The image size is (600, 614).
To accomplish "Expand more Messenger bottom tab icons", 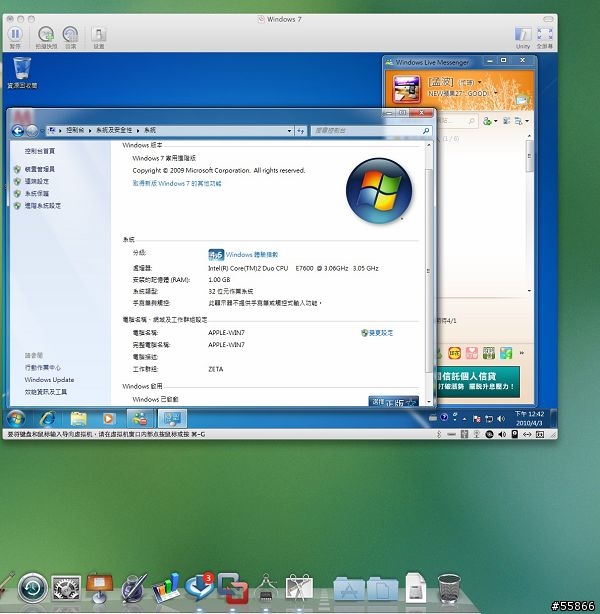I will (522, 353).
